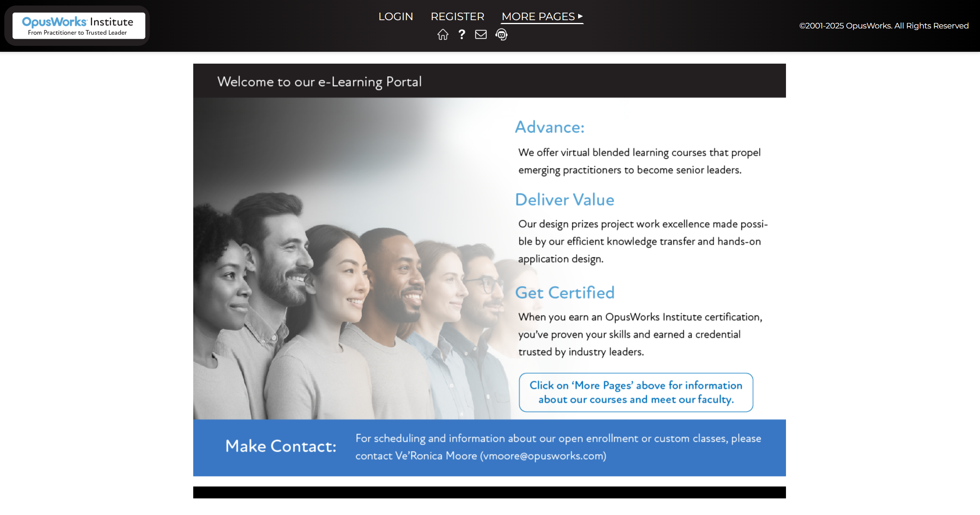Viewport: 980px width, 515px height.
Task: Click the OpusWorks copyright notice text
Action: (x=884, y=26)
